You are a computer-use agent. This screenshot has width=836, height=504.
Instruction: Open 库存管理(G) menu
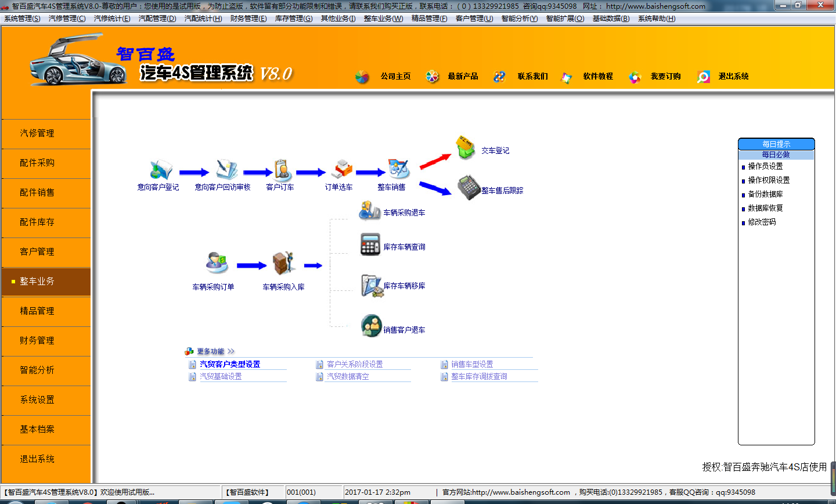294,19
